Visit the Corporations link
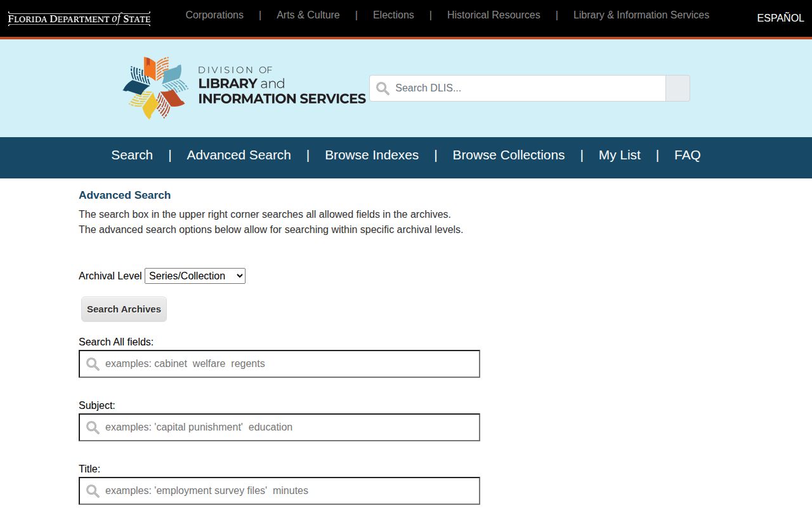The image size is (812, 508). click(214, 15)
